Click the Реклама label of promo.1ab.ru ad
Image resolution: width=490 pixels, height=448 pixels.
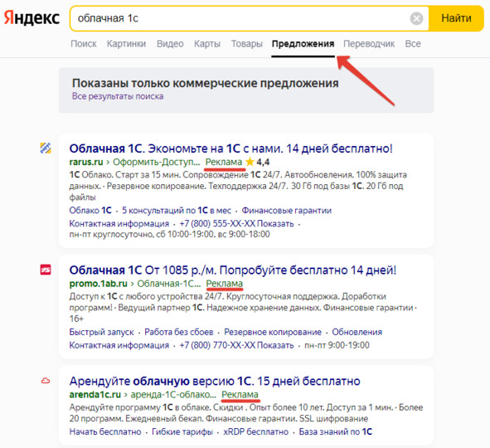pyautogui.click(x=225, y=284)
